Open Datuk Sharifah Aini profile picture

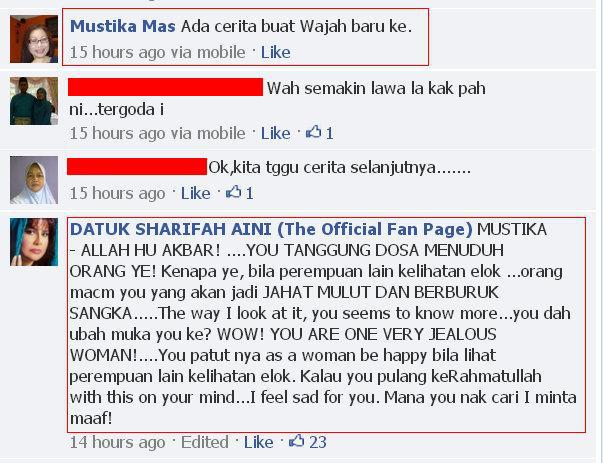[x=34, y=242]
